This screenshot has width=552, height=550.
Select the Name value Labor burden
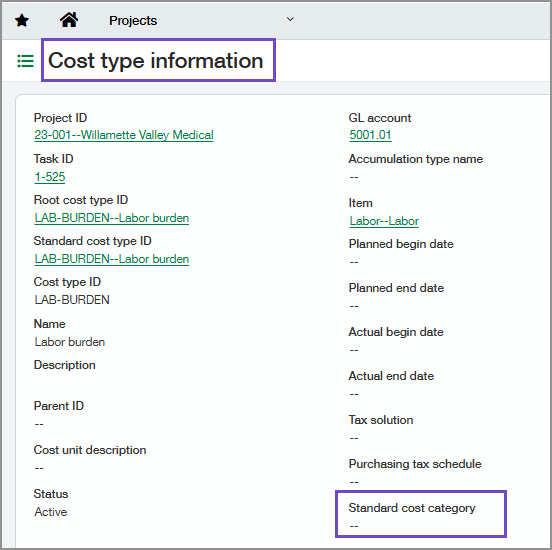[x=70, y=342]
